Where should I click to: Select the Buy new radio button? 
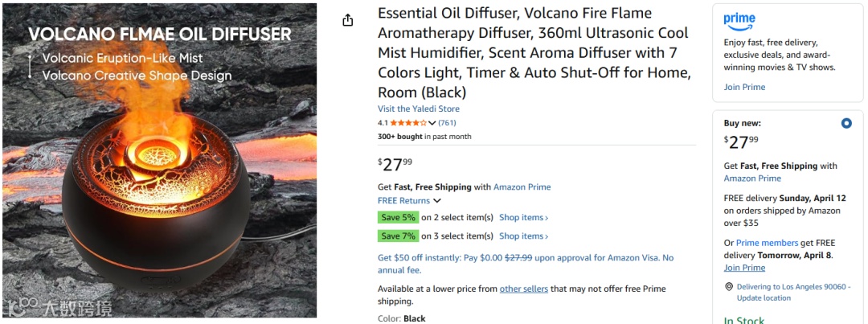point(846,124)
